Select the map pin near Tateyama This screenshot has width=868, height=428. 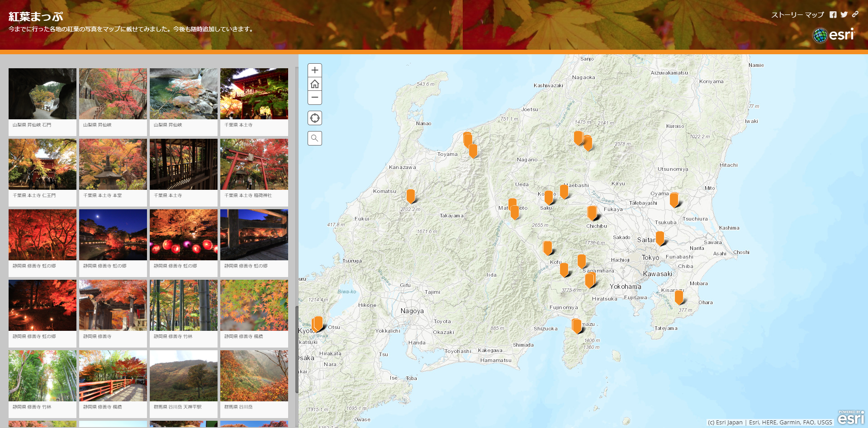pyautogui.click(x=678, y=297)
